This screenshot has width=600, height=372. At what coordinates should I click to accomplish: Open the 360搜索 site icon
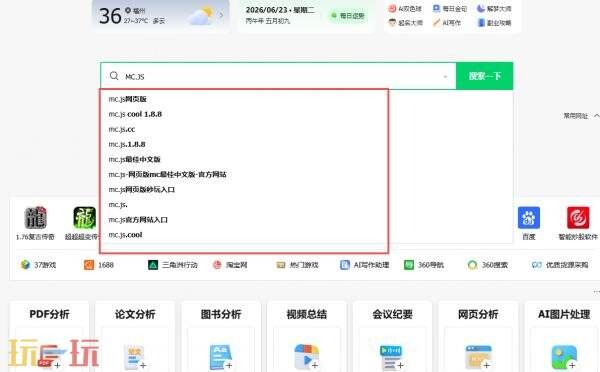[473, 264]
